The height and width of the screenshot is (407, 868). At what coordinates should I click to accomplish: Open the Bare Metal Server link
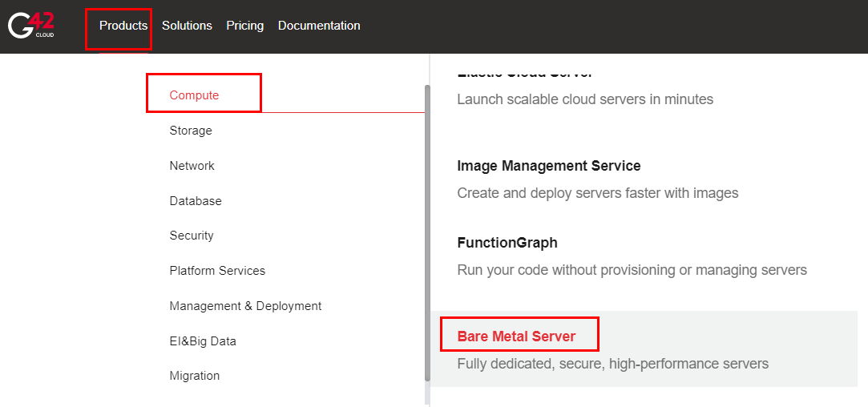pos(516,336)
